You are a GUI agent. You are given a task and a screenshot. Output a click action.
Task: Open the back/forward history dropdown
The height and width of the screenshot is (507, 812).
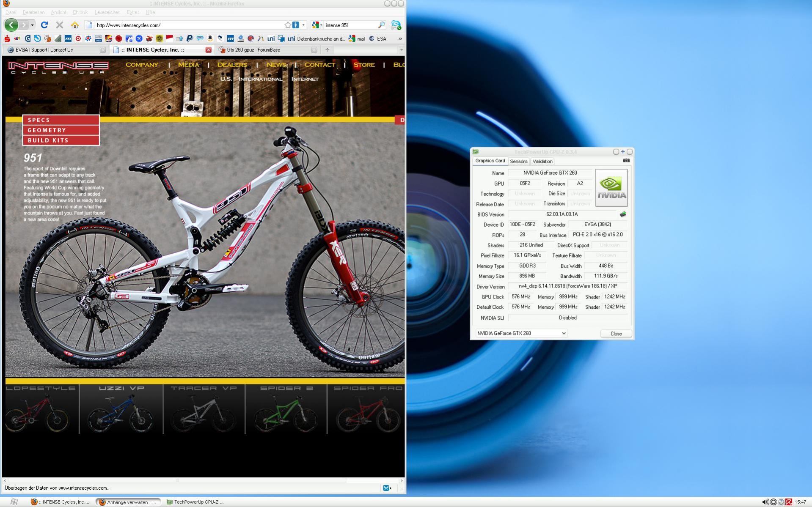(x=33, y=25)
